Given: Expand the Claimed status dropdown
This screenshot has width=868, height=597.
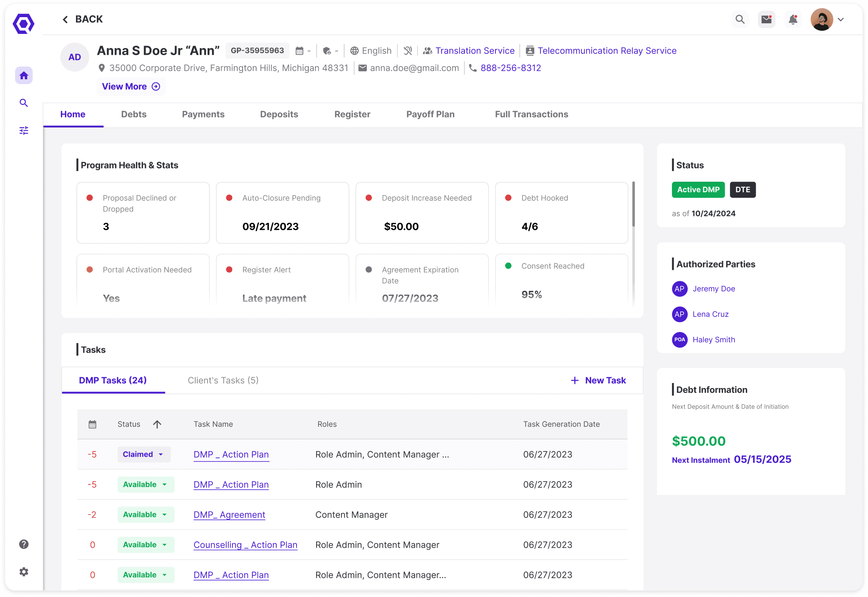Looking at the screenshot, I should 161,454.
